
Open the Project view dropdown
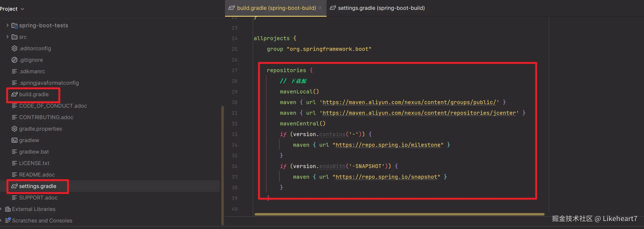(x=12, y=9)
